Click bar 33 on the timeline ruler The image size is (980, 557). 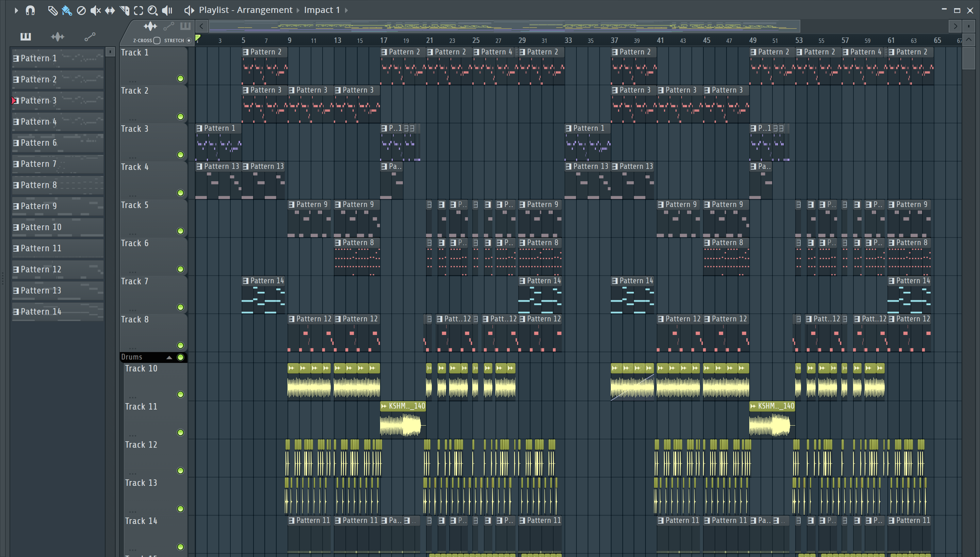pos(568,40)
